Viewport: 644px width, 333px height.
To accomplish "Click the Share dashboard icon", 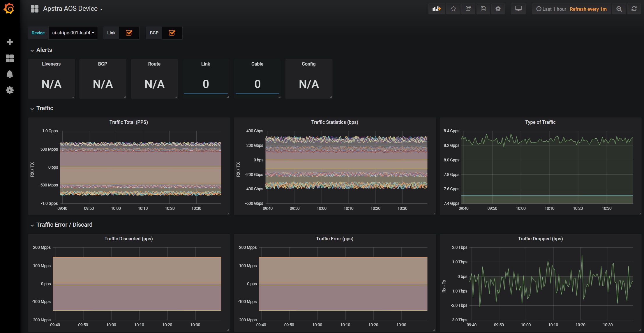I will point(468,9).
